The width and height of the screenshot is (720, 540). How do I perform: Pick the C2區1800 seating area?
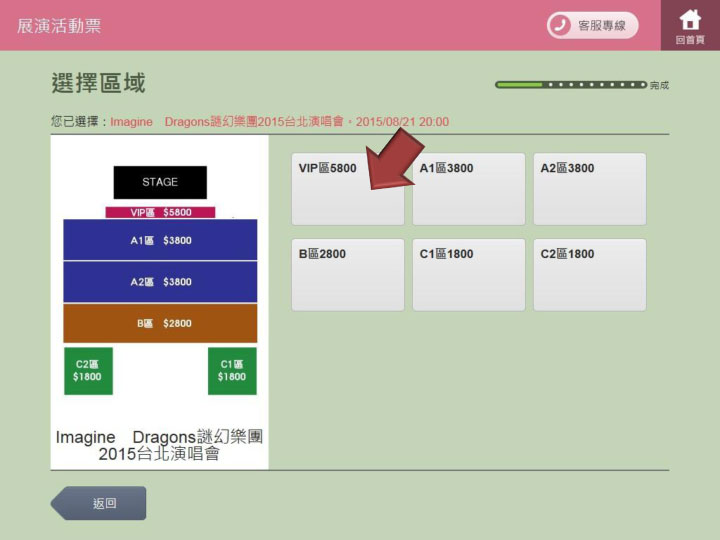(590, 275)
